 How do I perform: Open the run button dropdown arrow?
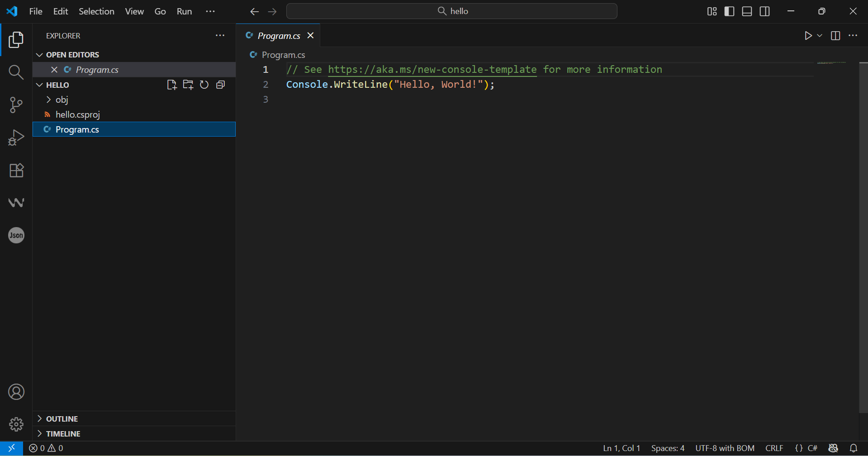point(820,35)
